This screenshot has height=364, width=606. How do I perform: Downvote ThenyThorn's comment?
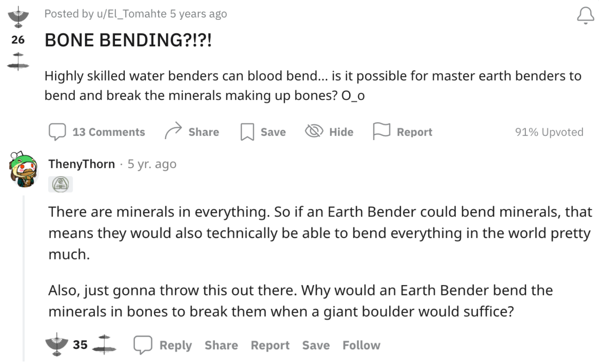click(104, 345)
